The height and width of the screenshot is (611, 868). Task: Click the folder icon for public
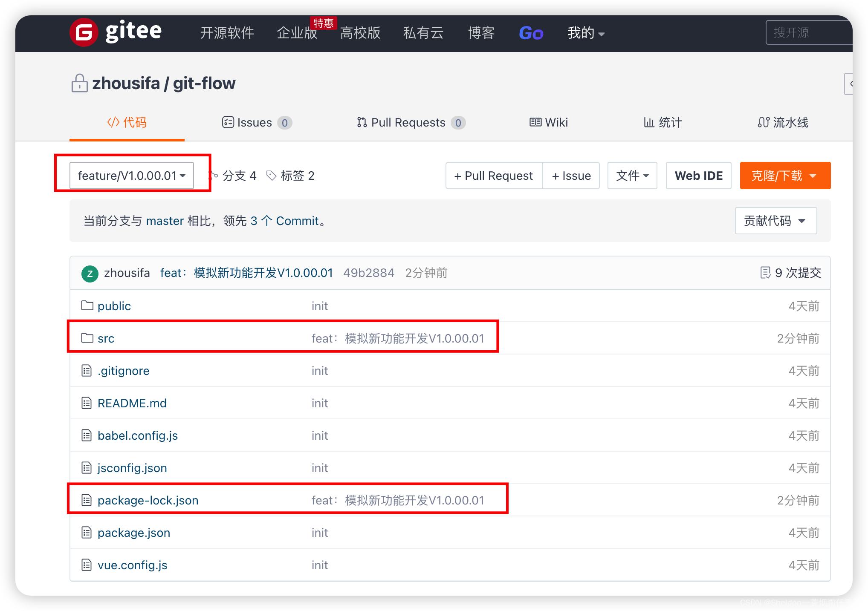pyautogui.click(x=87, y=305)
